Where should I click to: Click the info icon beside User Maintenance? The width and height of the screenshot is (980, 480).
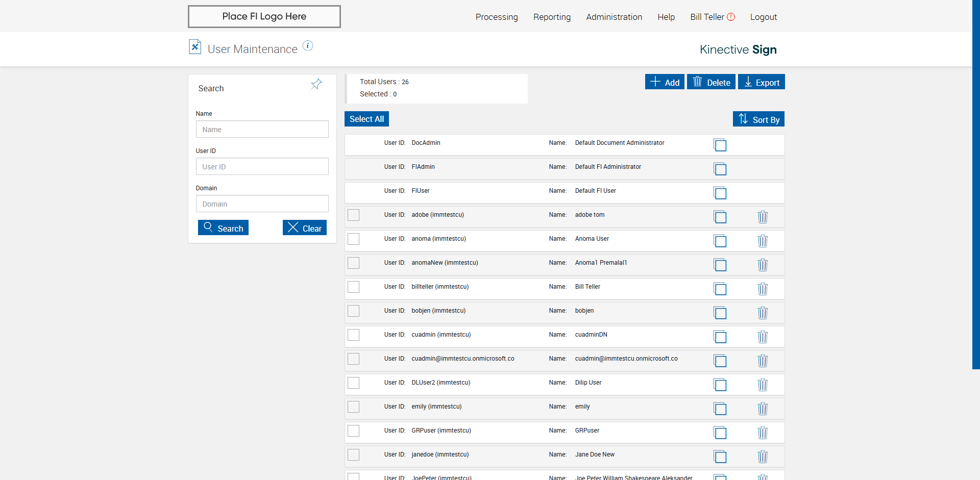tap(308, 45)
